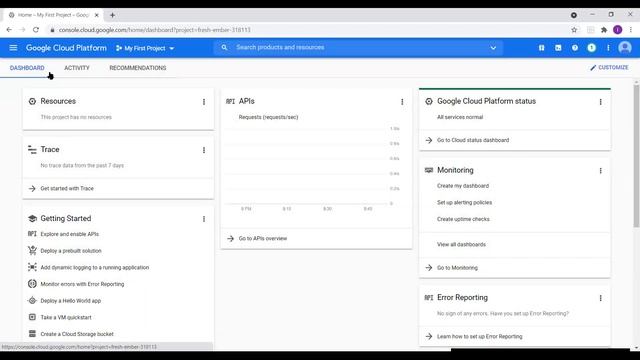The width and height of the screenshot is (640, 360).
Task: Open Error Reporting card options menu
Action: pyautogui.click(x=600, y=298)
